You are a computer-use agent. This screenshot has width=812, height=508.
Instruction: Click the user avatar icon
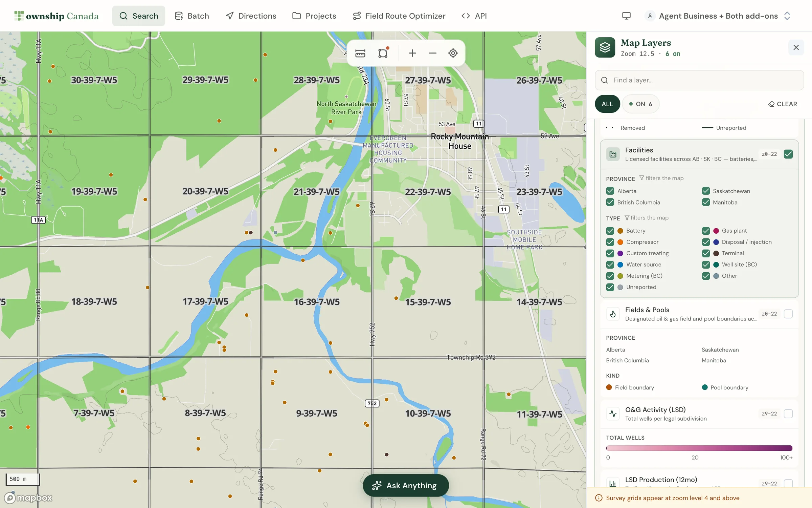650,16
